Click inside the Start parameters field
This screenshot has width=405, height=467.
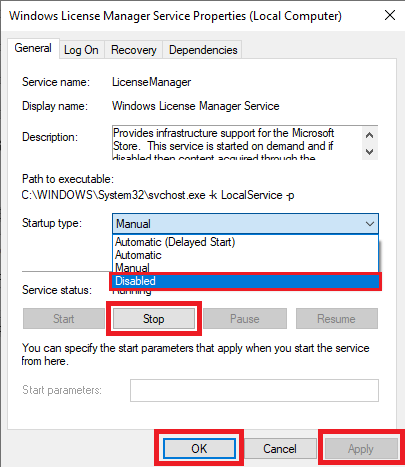254,390
